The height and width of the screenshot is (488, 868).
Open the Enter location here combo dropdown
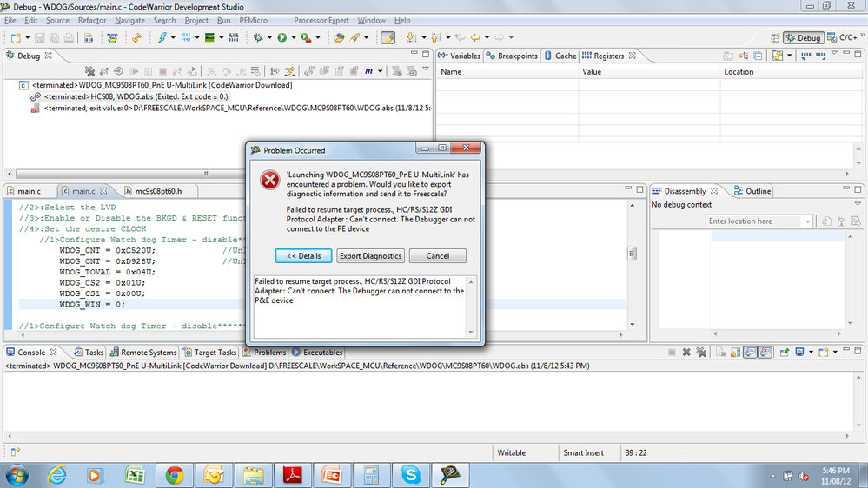coord(808,221)
